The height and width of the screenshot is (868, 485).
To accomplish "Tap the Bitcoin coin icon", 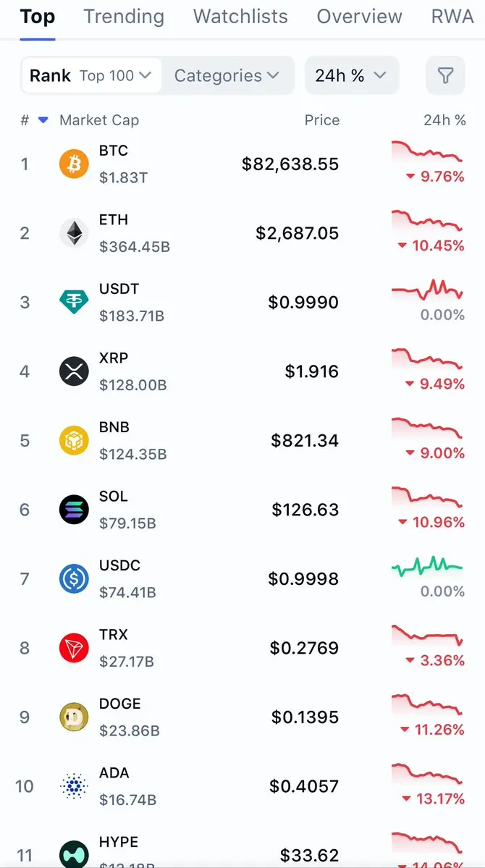I will pyautogui.click(x=74, y=164).
